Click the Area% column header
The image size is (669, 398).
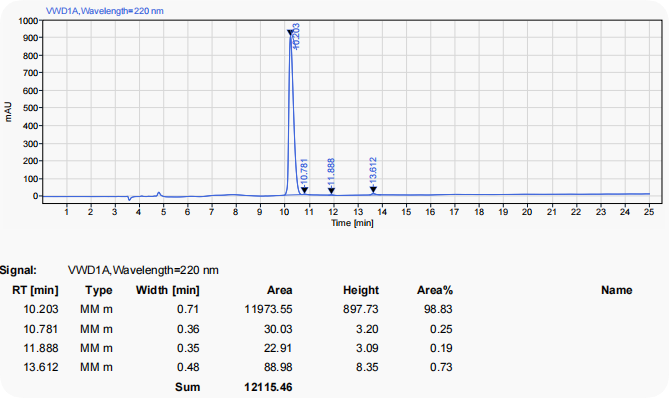[435, 290]
